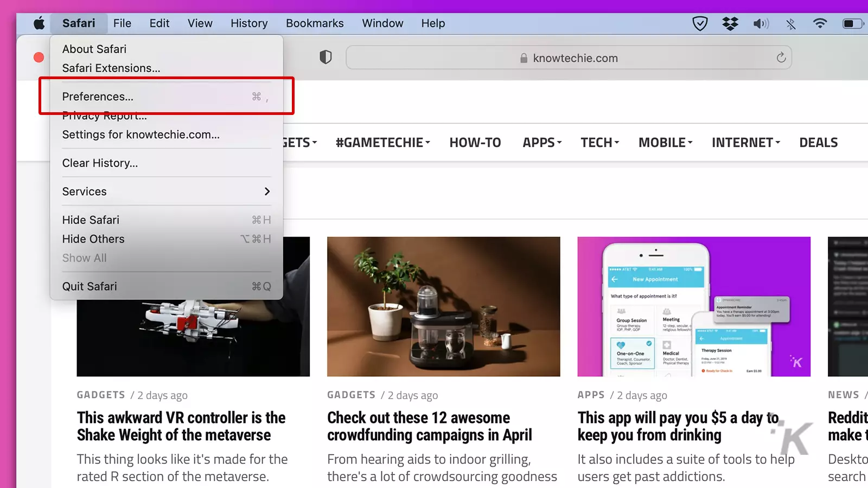868x488 pixels.
Task: Open the View menu
Action: [x=200, y=23]
